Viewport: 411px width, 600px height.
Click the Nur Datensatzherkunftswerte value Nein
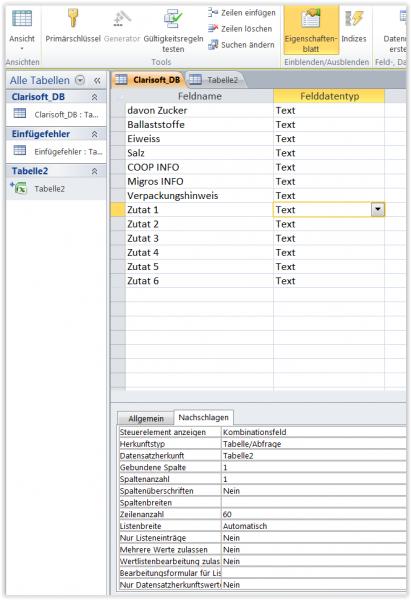click(313, 585)
